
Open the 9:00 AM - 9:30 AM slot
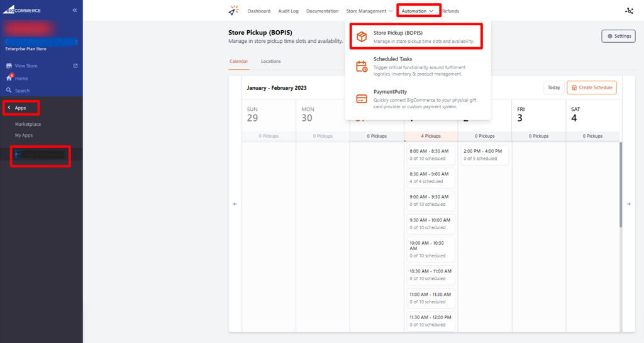(x=431, y=201)
